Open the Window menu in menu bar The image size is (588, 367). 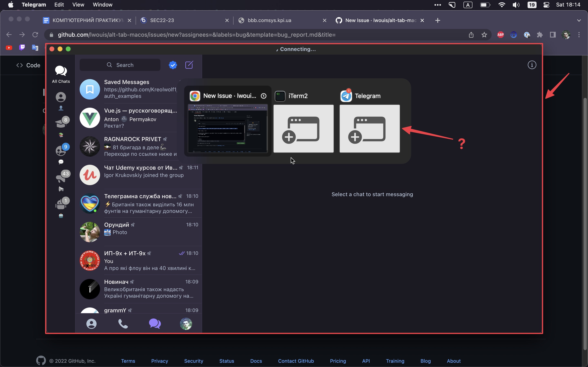(102, 5)
